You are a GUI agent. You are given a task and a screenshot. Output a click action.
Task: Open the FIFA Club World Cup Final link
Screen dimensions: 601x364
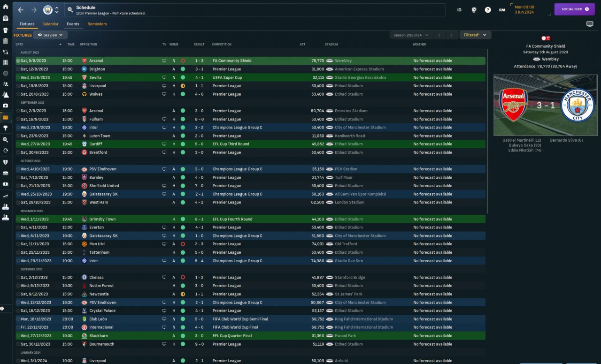pyautogui.click(x=235, y=327)
